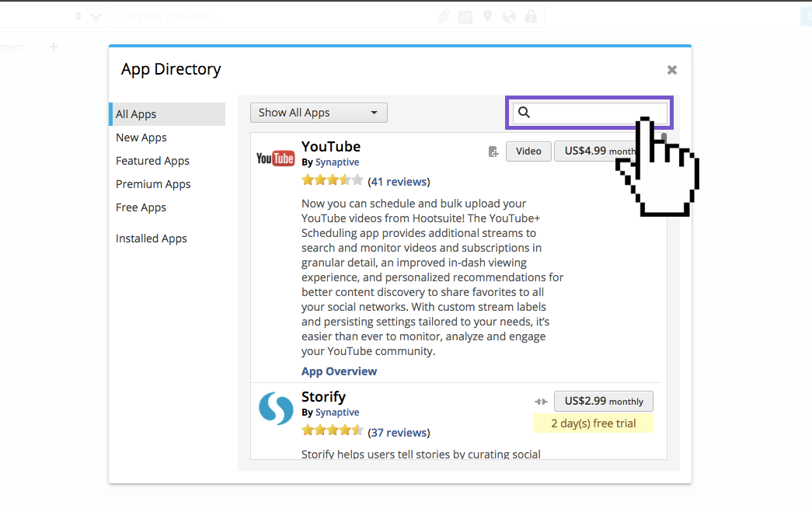Open the App Overview link for YouTube
The image size is (812, 512).
click(x=340, y=371)
